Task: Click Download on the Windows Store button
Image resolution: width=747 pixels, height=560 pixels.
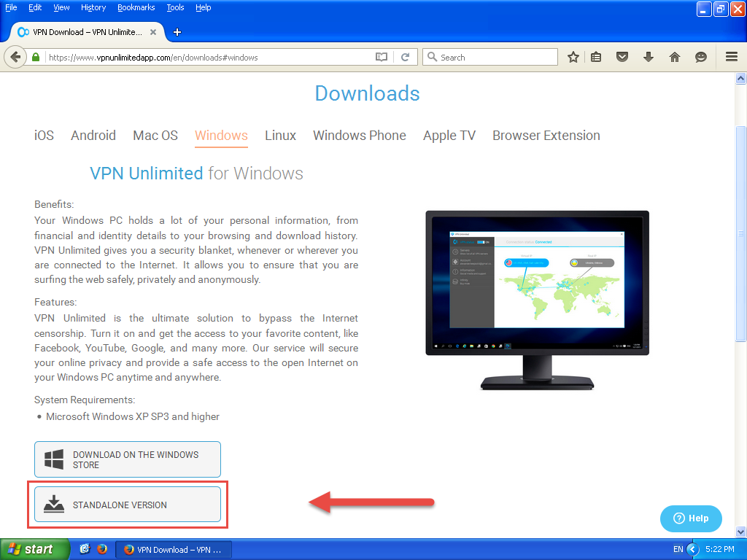Action: click(128, 459)
